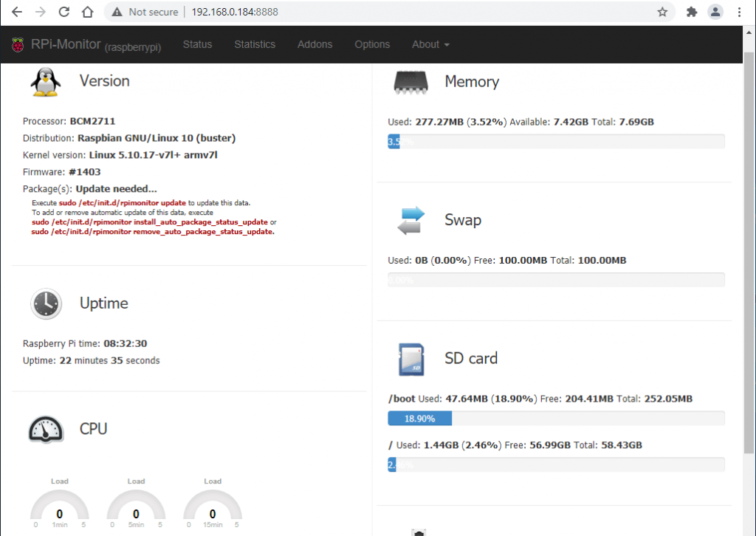Bookmark this page with the star icon
This screenshot has height=536, width=756.
pos(662,12)
